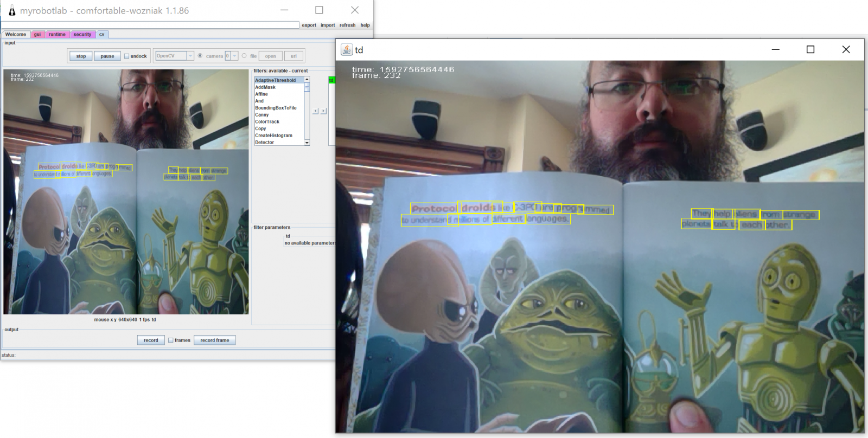Click the Java icon of the td window

[347, 49]
